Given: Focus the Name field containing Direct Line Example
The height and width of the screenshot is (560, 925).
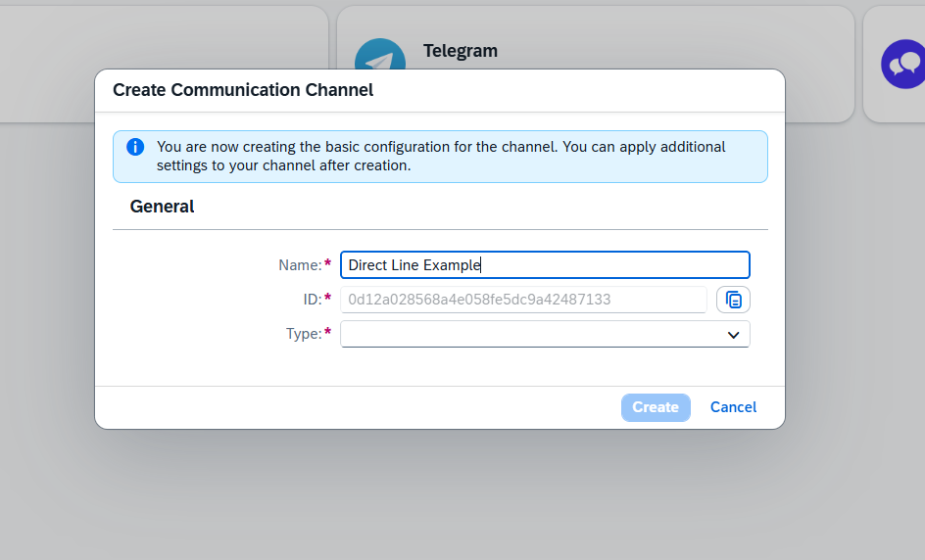Looking at the screenshot, I should 545,265.
